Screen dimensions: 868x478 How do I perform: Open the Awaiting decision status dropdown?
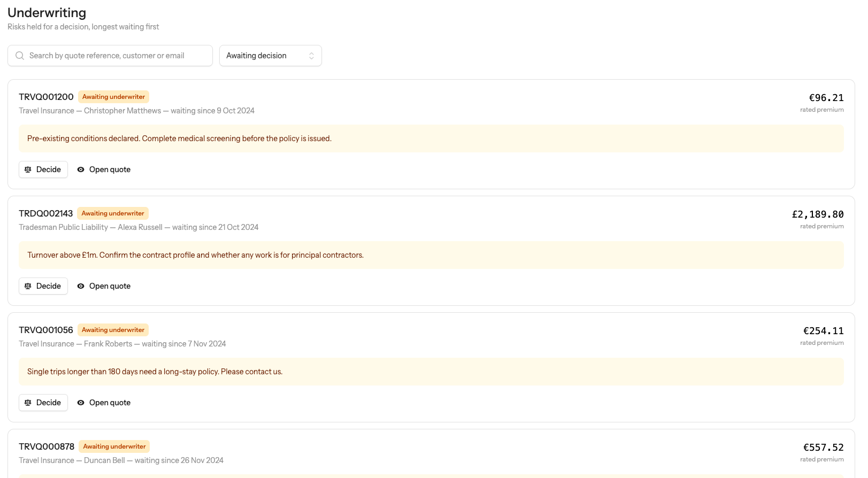pyautogui.click(x=271, y=56)
